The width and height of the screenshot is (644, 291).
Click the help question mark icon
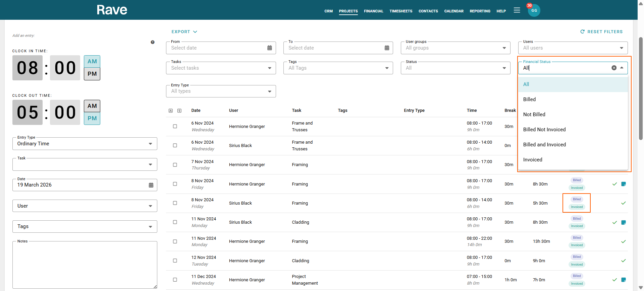tap(153, 42)
